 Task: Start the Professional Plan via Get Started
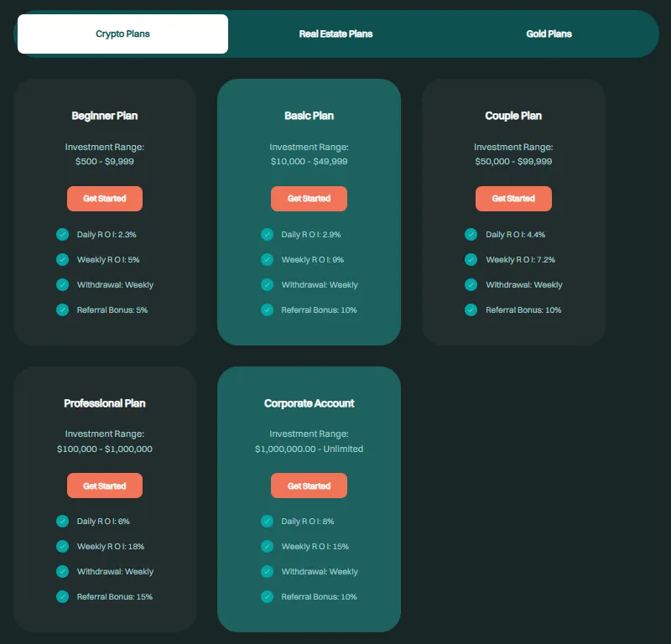pyautogui.click(x=105, y=486)
